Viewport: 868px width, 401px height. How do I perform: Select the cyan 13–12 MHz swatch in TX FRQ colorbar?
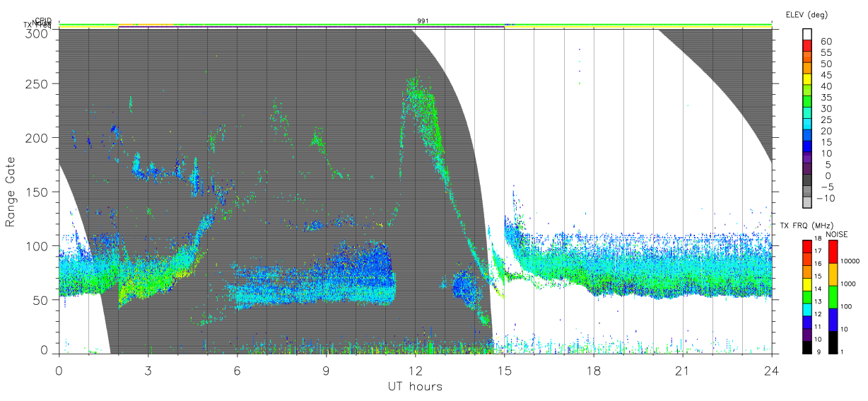click(x=807, y=309)
